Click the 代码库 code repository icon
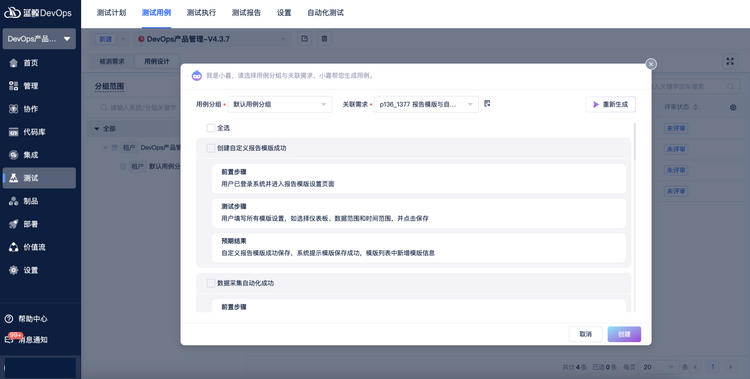 click(x=13, y=132)
